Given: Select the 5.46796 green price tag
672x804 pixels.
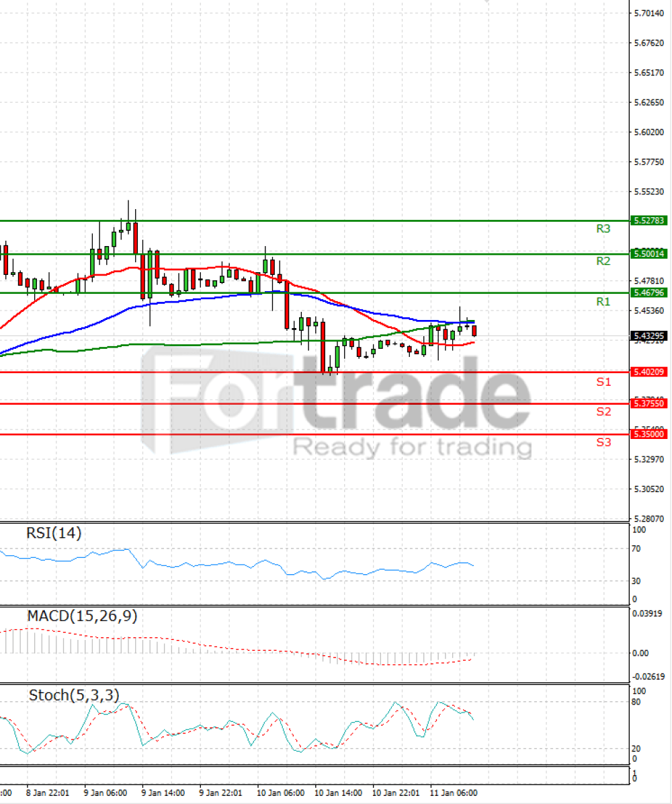Looking at the screenshot, I should coord(648,293).
